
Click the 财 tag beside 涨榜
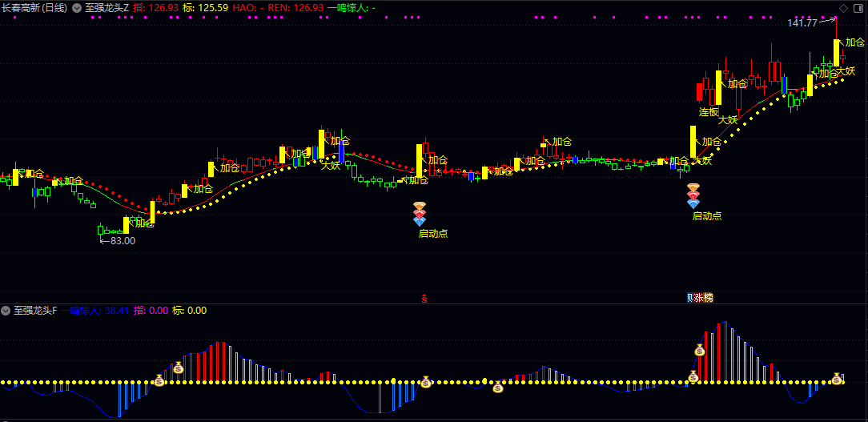point(689,298)
